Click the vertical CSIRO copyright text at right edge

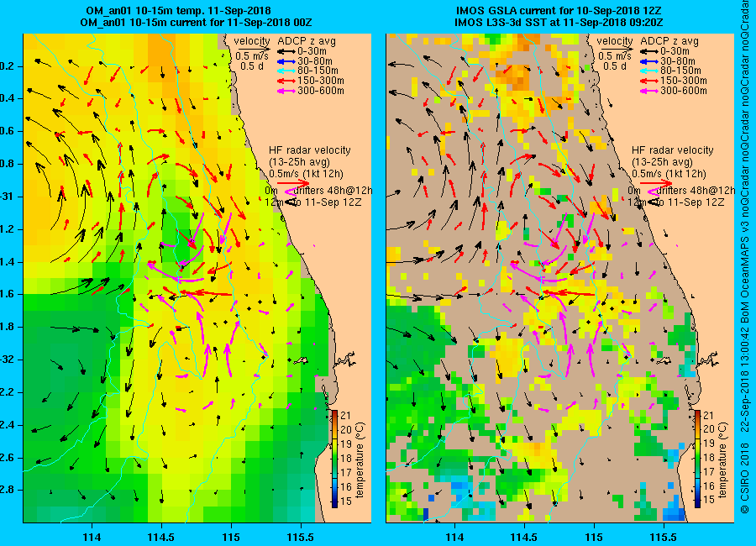(x=745, y=255)
